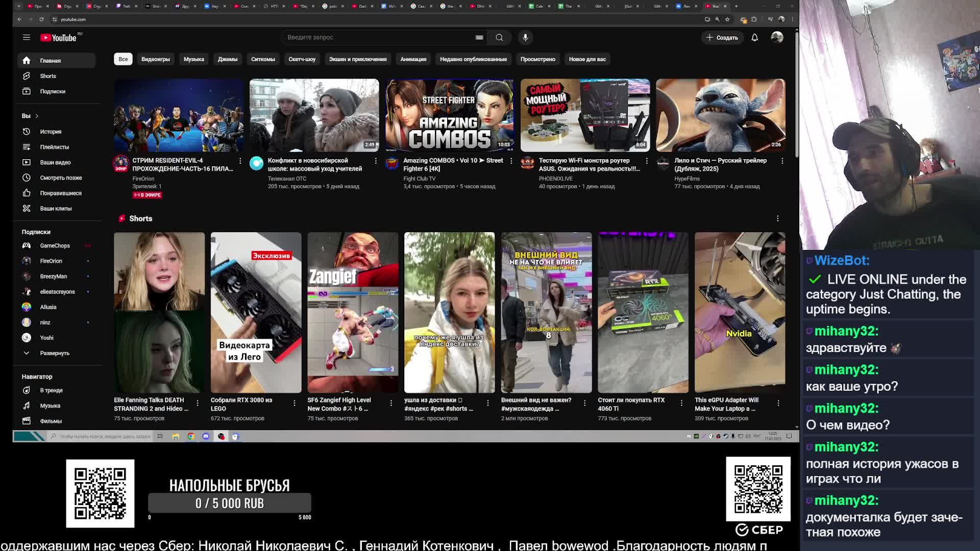The width and height of the screenshot is (980, 551).
Task: Click the microphone voice search icon
Action: (x=525, y=37)
